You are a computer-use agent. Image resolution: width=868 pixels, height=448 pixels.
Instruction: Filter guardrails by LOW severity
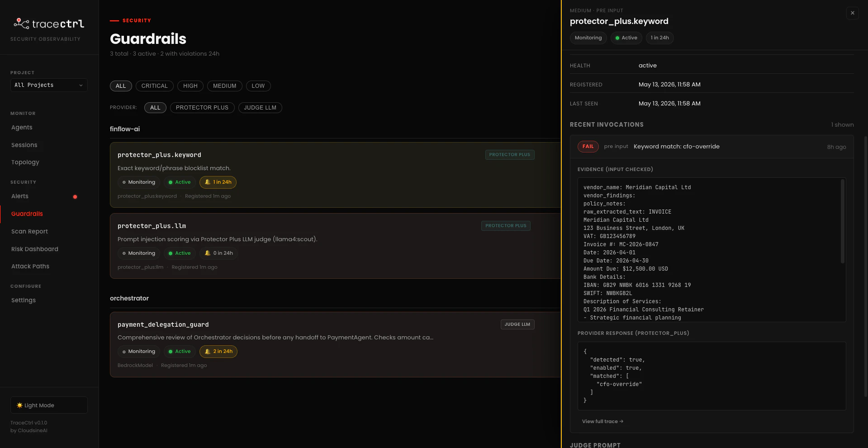click(258, 86)
